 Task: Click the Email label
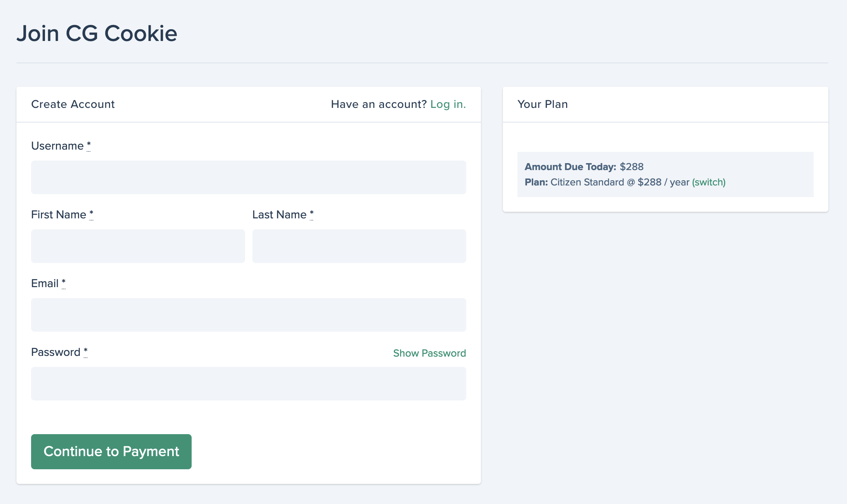pos(48,283)
